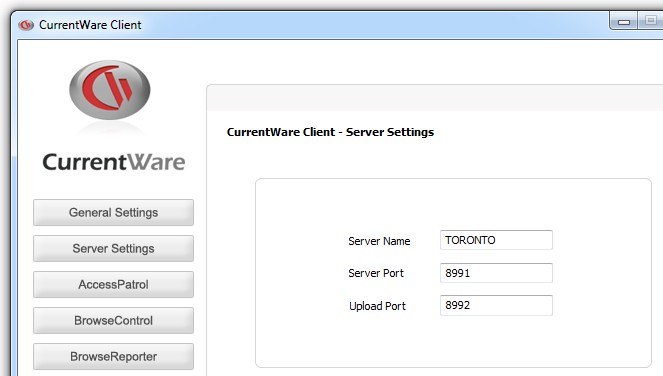Go to the BrowseControl section
Screen dimensions: 663x376
click(113, 320)
